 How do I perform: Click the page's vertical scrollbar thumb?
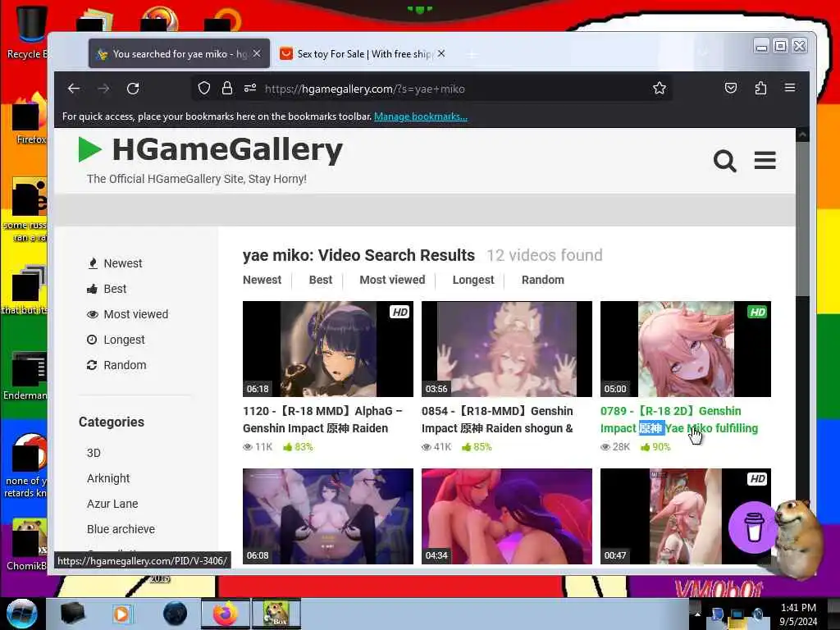802,218
